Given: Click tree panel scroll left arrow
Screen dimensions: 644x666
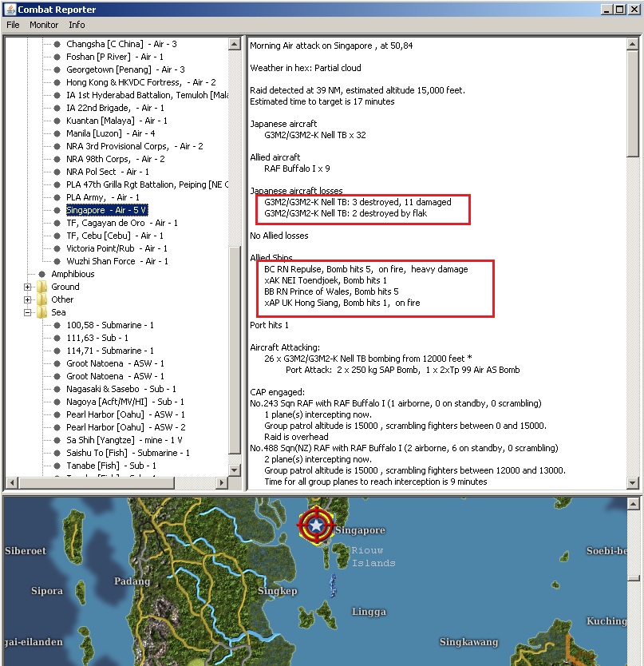Looking at the screenshot, I should [x=12, y=482].
